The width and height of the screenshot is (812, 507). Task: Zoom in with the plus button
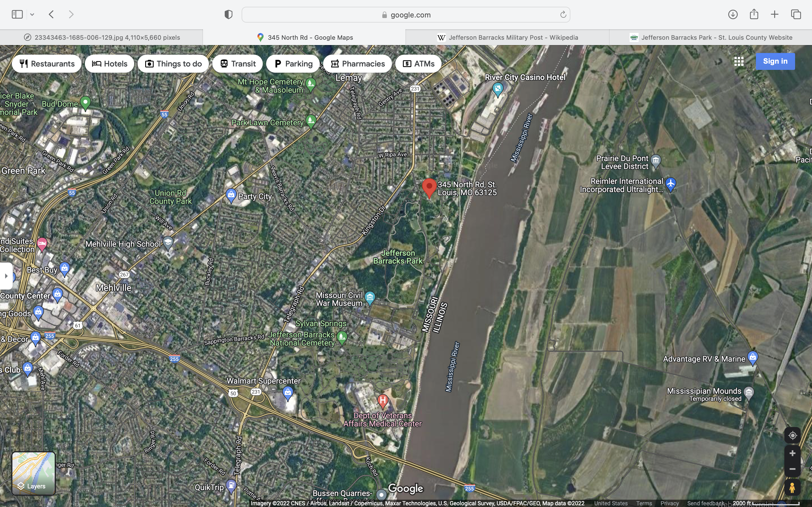(792, 453)
